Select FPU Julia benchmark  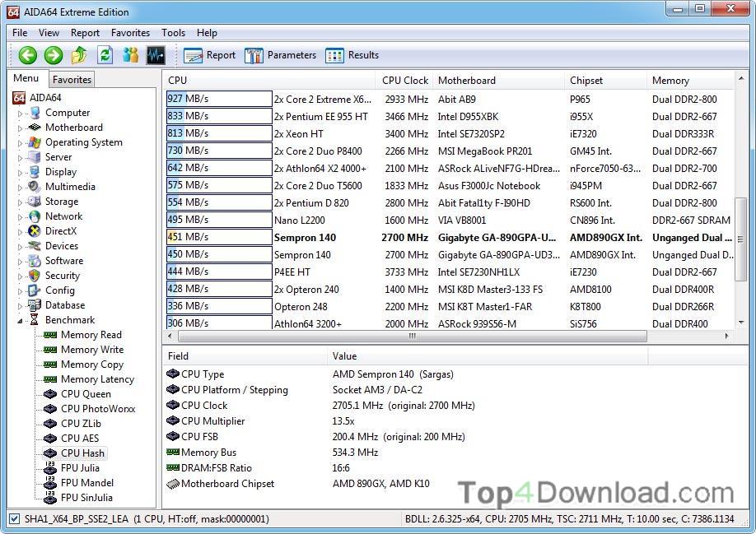[80, 468]
